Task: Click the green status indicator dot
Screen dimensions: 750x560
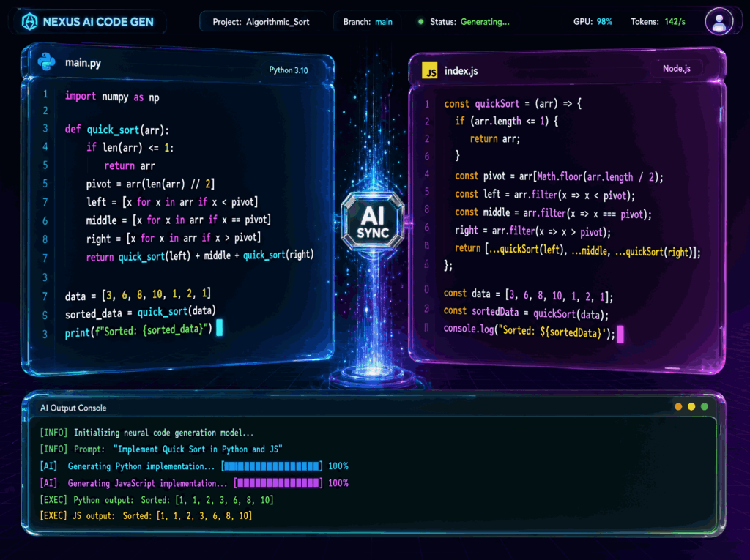Action: [x=421, y=22]
